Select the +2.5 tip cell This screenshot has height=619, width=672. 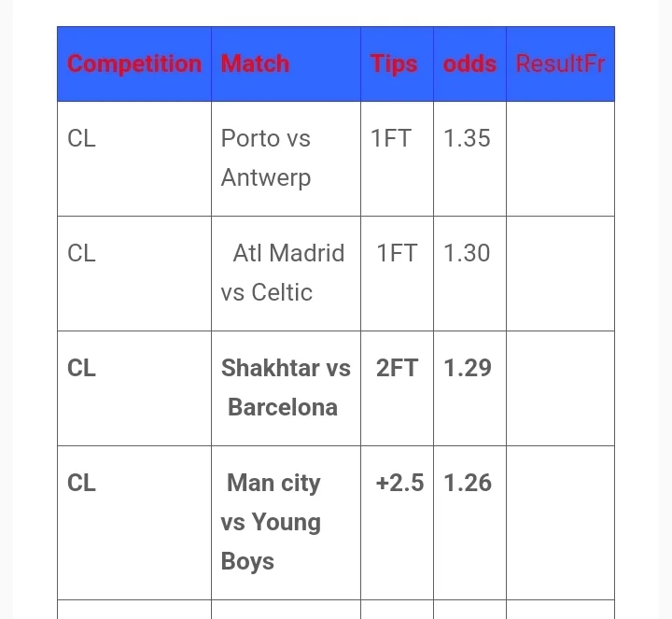click(x=399, y=483)
